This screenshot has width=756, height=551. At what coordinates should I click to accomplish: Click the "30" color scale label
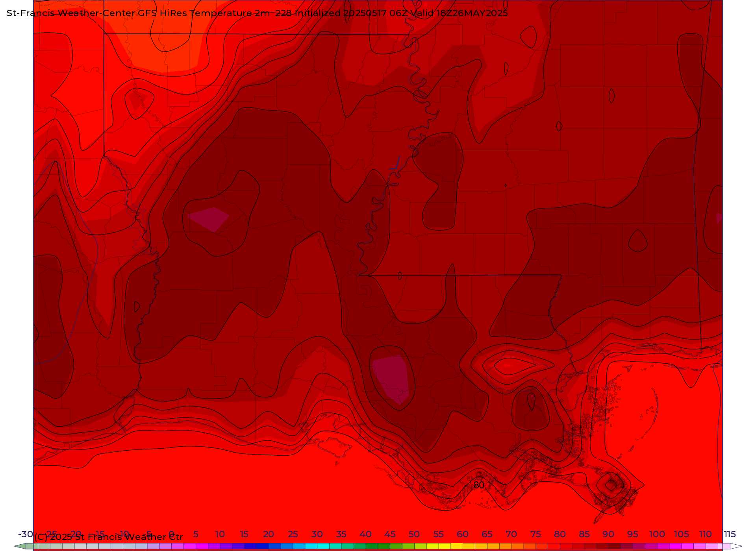tap(317, 534)
